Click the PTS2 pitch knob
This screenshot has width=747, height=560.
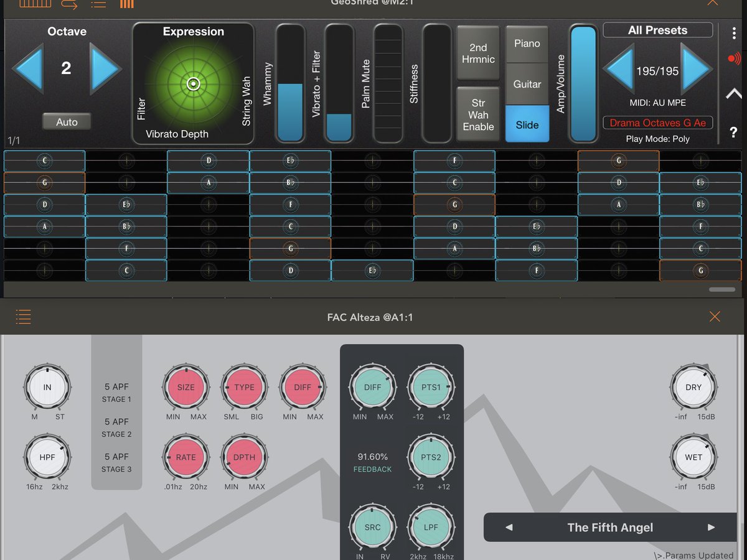[431, 457]
